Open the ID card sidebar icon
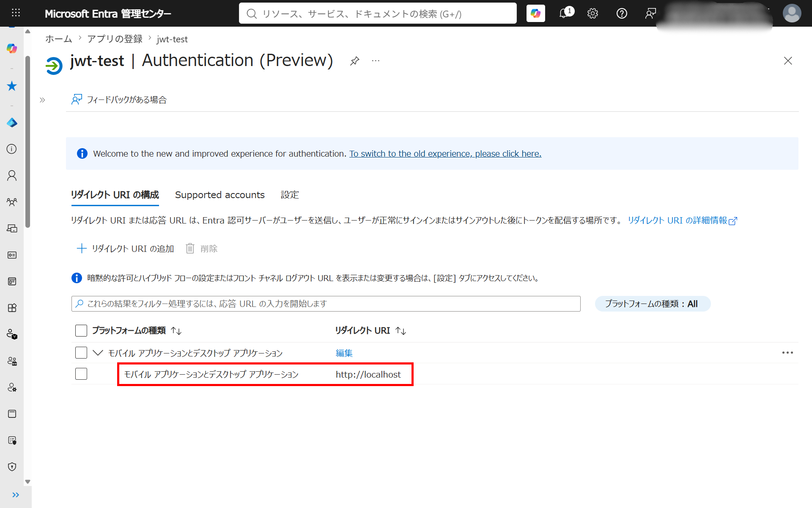Viewport: 812px width, 508px height. coord(12,255)
